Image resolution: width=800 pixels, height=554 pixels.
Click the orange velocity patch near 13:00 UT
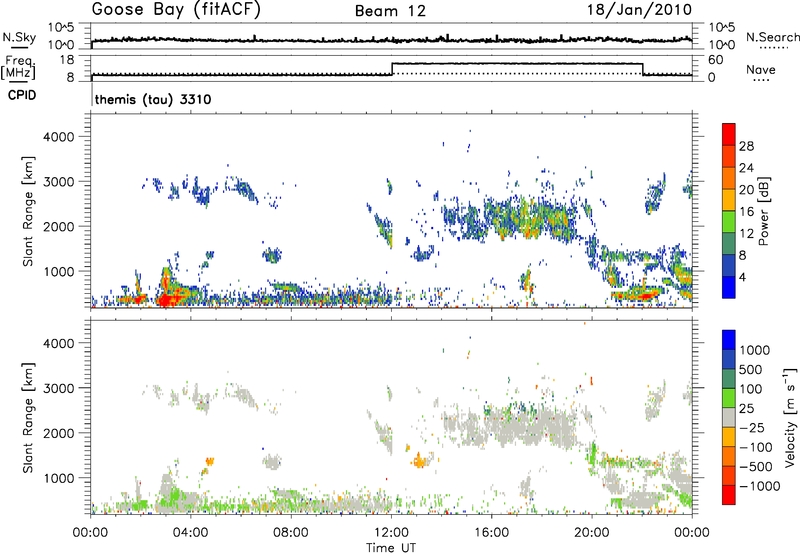click(x=419, y=461)
